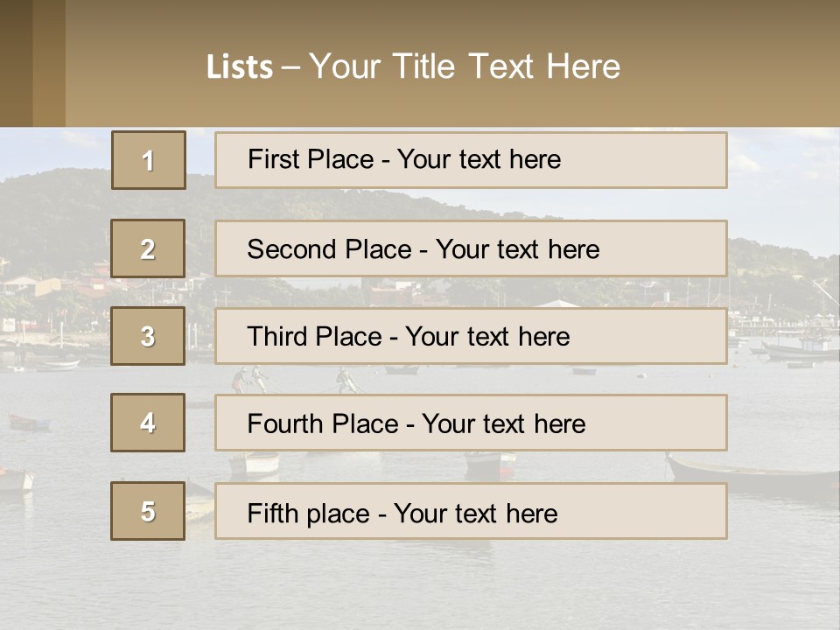Click the people standing in the water
Viewport: 840px width, 630px height.
coord(249,379)
